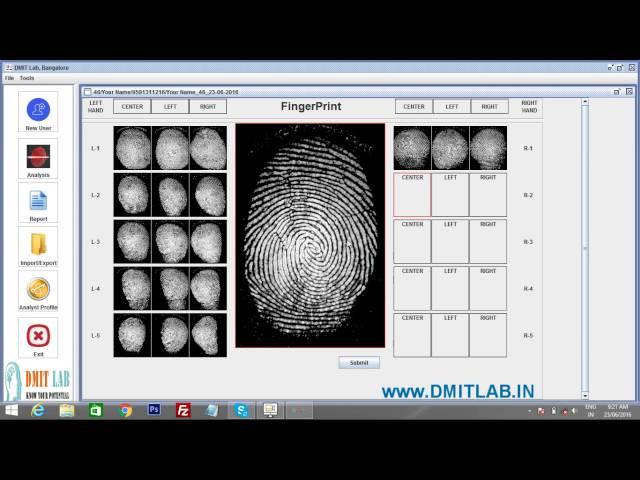Open Skype from taskbar
Viewport: 640px width, 480px height.
(241, 410)
